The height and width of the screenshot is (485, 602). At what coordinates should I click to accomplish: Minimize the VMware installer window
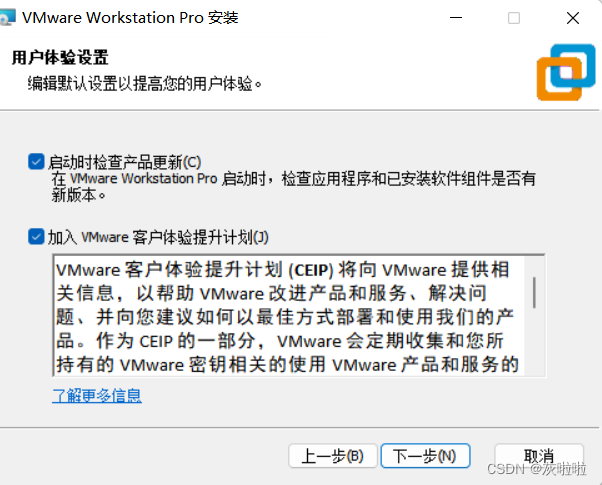click(x=456, y=18)
